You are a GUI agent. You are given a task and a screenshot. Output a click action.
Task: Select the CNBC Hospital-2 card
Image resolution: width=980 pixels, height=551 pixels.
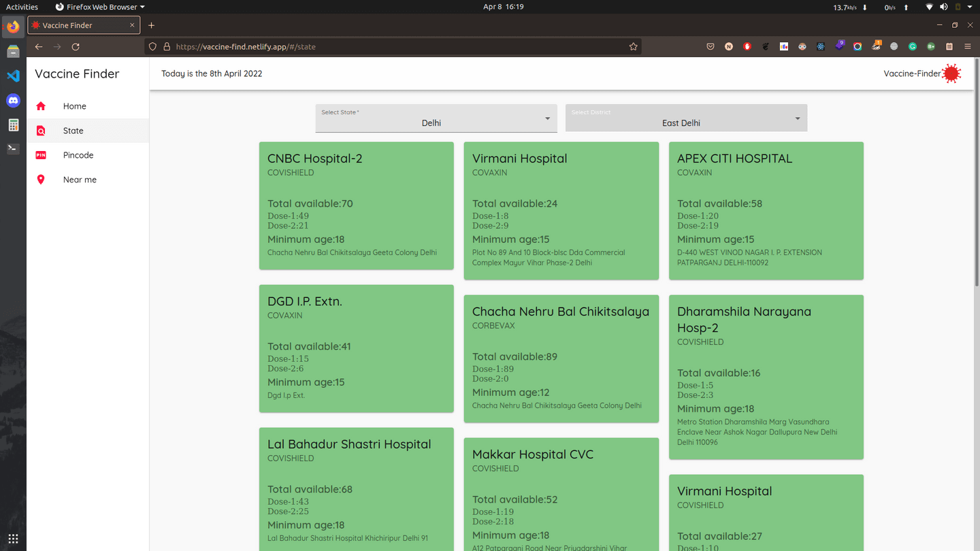click(356, 205)
